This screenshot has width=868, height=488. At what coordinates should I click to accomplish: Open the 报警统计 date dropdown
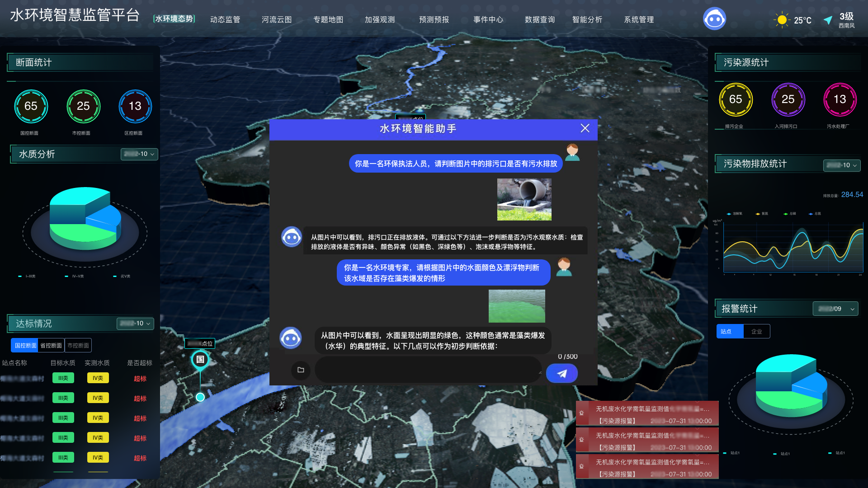click(835, 309)
